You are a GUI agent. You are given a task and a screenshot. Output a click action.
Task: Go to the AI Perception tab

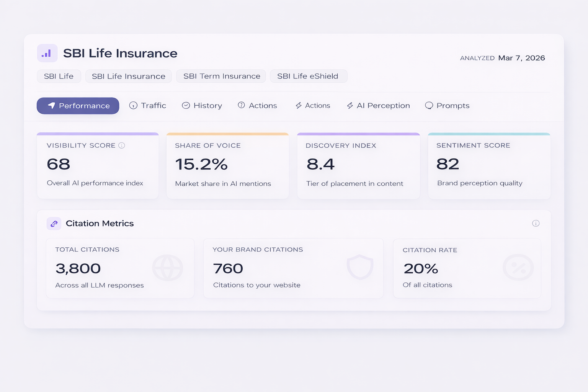[x=378, y=106]
